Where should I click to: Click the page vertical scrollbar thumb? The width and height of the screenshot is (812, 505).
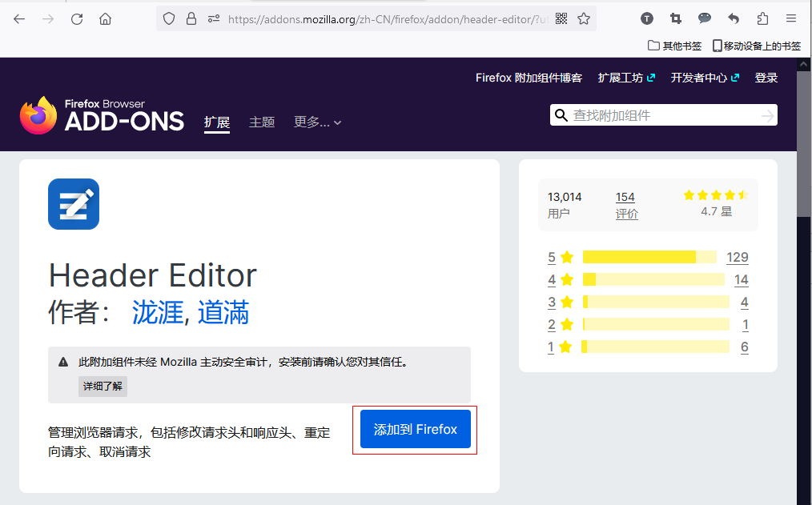pos(804,144)
